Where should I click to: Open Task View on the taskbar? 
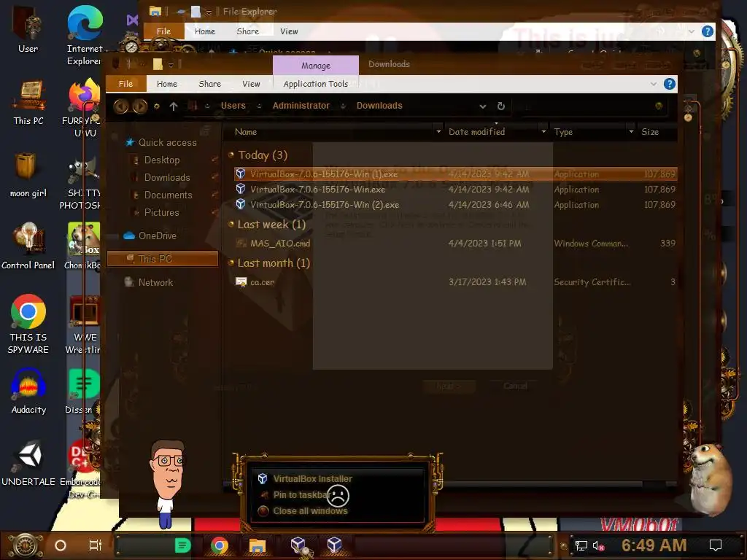pyautogui.click(x=96, y=545)
